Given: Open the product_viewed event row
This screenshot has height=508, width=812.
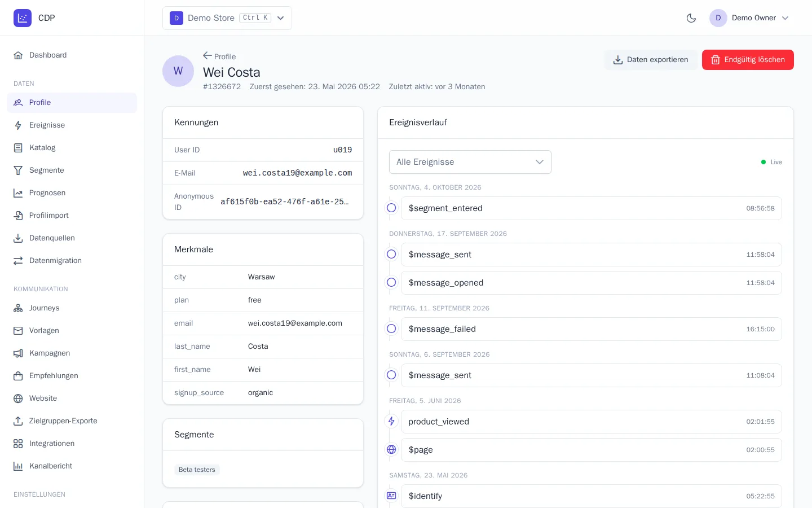Looking at the screenshot, I should (592, 422).
